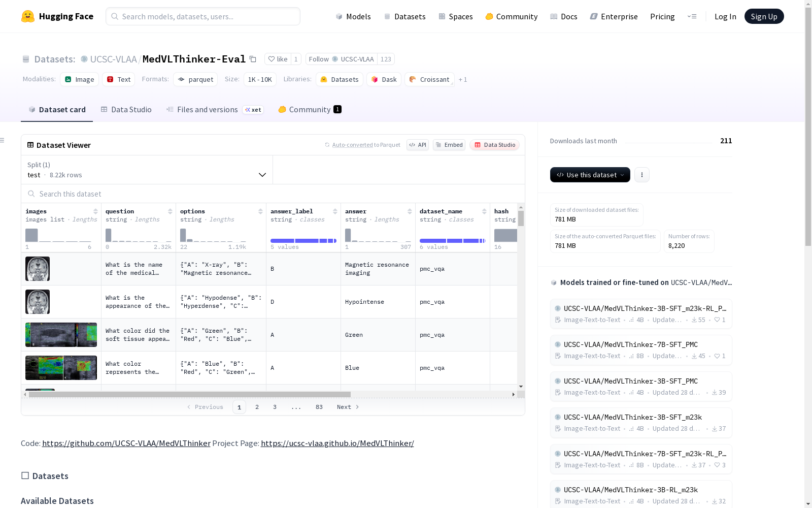Screen dimensions: 812x508
Task: Open the Embed option for the viewer
Action: [449, 145]
